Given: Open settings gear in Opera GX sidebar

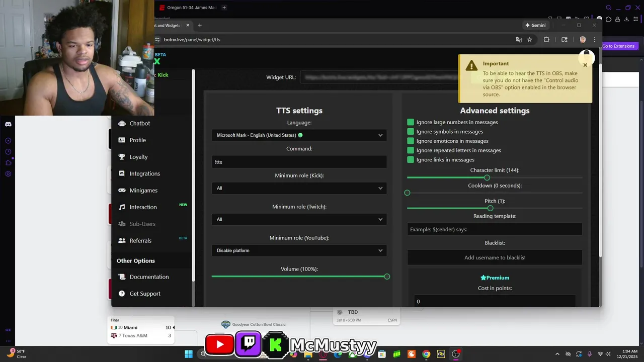Looking at the screenshot, I should point(8,174).
